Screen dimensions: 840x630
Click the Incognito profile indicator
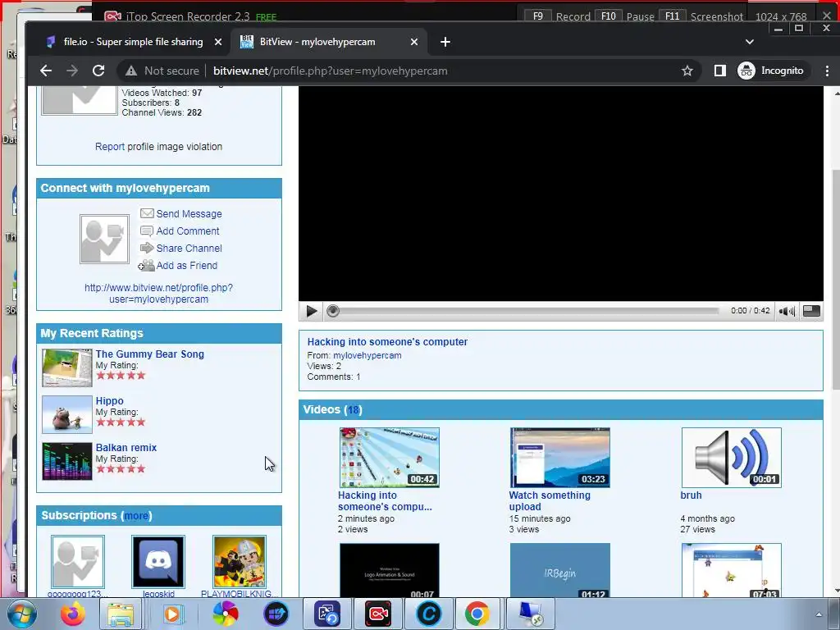click(x=771, y=71)
